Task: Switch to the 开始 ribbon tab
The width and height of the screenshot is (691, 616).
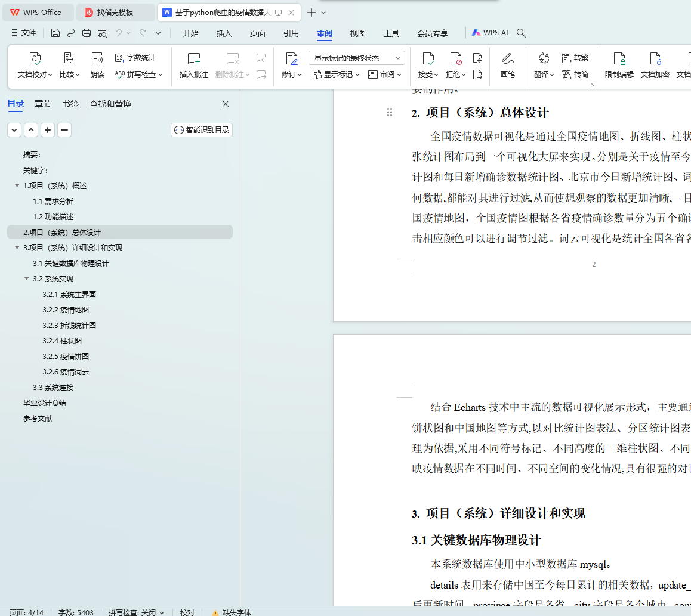Action: click(x=191, y=33)
